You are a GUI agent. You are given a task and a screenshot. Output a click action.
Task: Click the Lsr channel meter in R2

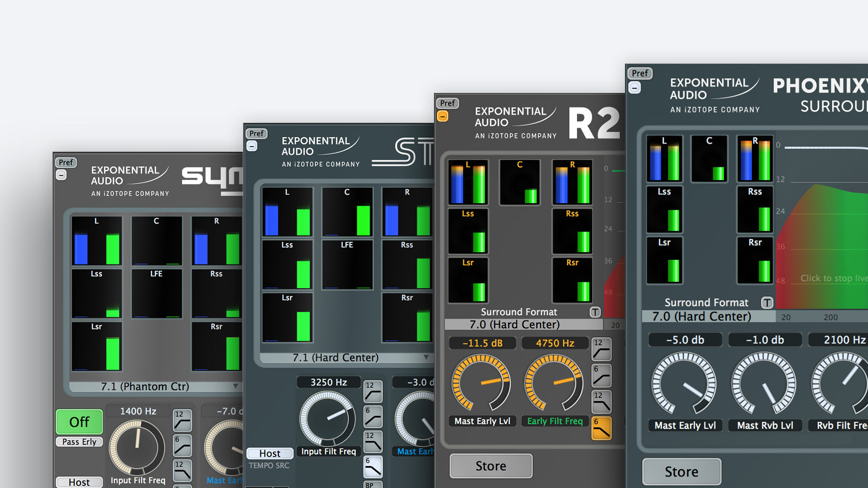pyautogui.click(x=468, y=280)
